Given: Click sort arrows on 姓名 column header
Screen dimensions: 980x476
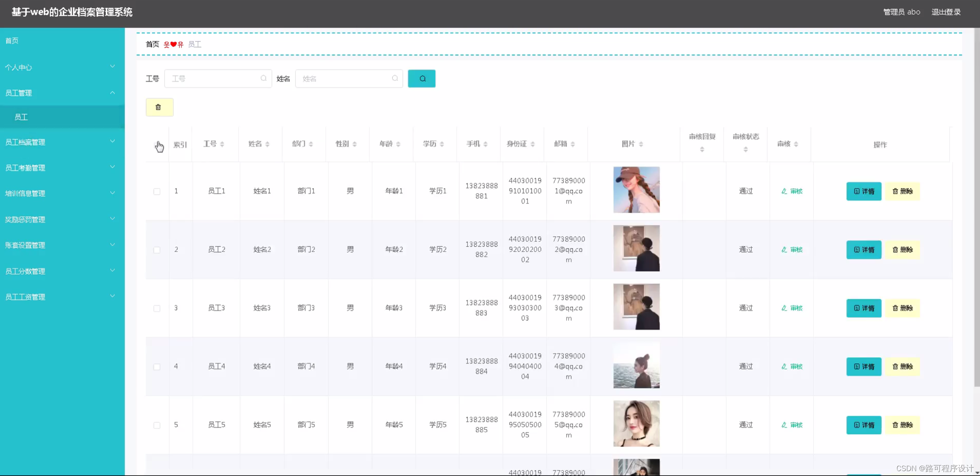Looking at the screenshot, I should 267,144.
